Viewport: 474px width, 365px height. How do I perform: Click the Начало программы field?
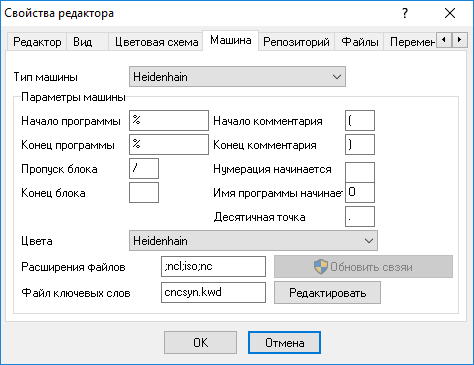tap(169, 120)
